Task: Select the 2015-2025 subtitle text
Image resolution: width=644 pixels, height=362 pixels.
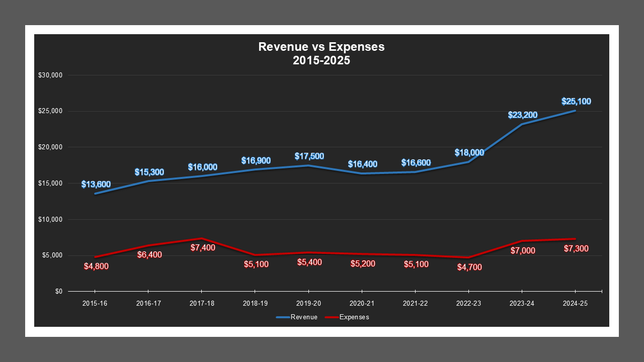Action: [321, 60]
